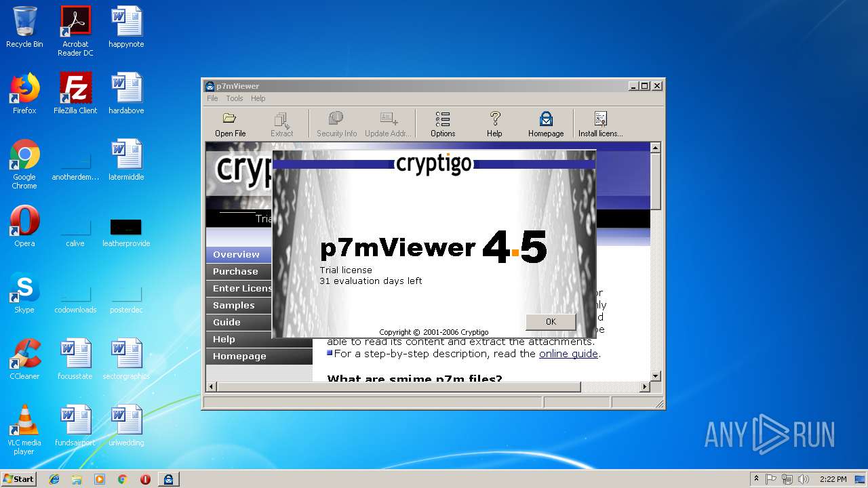Click the taskbar clock showing 2:22 PM
Screen dimensions: 868x488
(833, 479)
